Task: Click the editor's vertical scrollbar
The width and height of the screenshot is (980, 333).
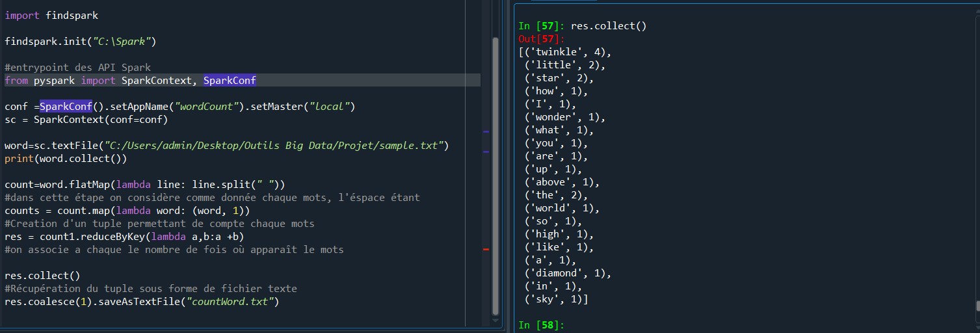Action: point(496,176)
